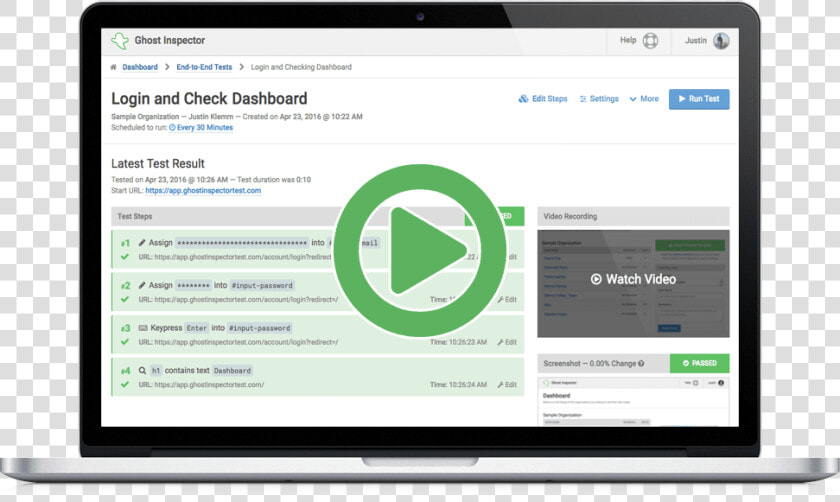The height and width of the screenshot is (502, 840).
Task: Click the #3 step number
Action: tap(125, 328)
